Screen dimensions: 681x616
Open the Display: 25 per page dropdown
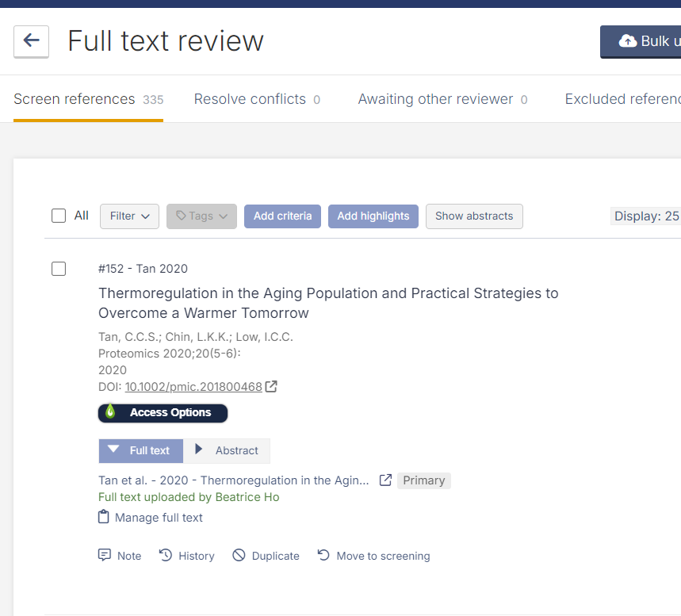click(645, 216)
